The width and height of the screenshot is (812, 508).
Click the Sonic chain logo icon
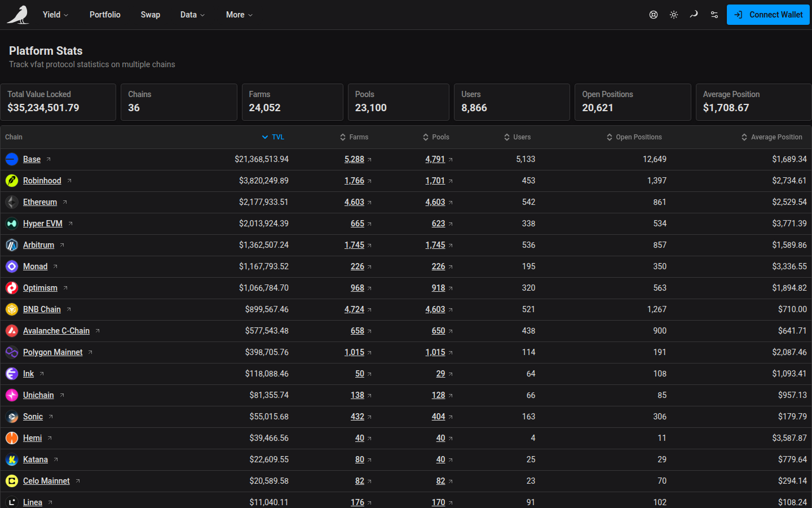click(12, 417)
